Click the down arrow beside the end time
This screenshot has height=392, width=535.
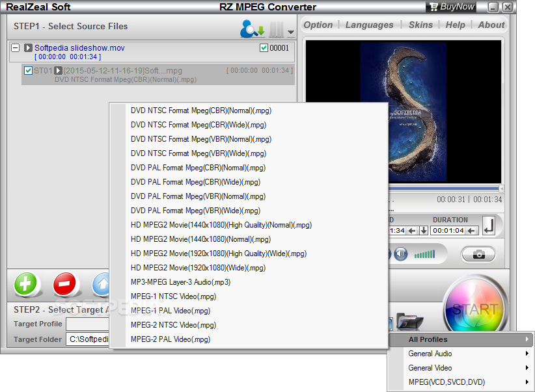[424, 231]
